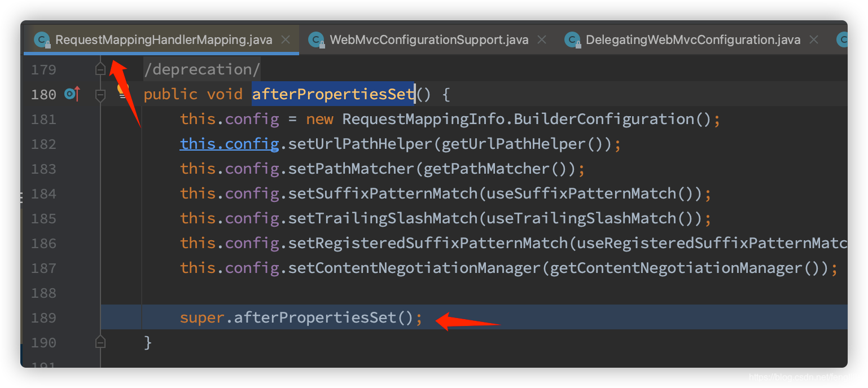Click the tool window stripe handle on the left edge
868x388 pixels.
point(20,199)
